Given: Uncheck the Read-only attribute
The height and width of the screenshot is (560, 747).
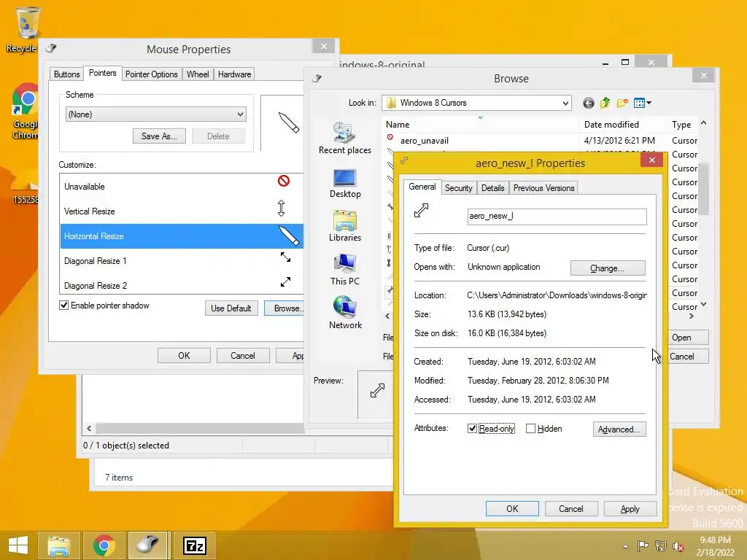Looking at the screenshot, I should click(472, 429).
